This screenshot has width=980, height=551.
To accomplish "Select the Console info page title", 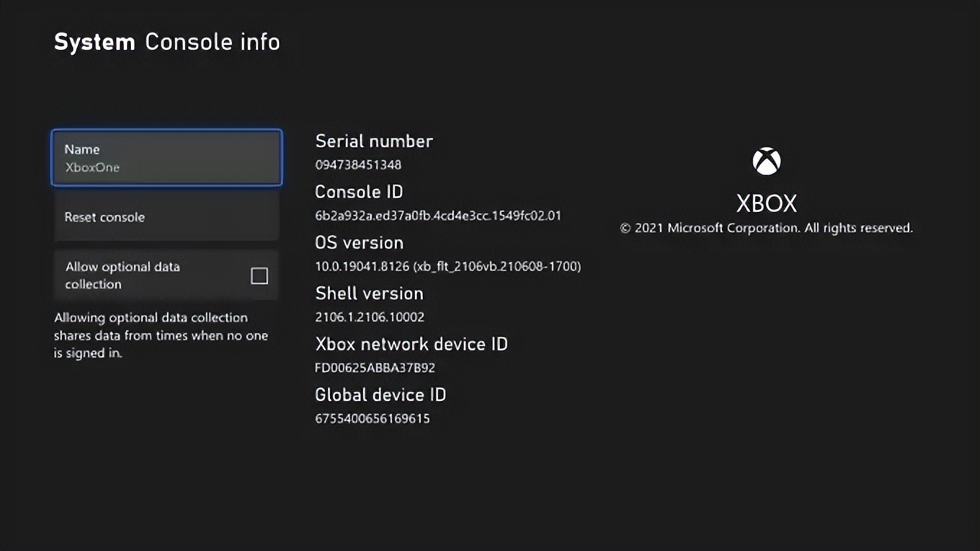I will (x=212, y=42).
